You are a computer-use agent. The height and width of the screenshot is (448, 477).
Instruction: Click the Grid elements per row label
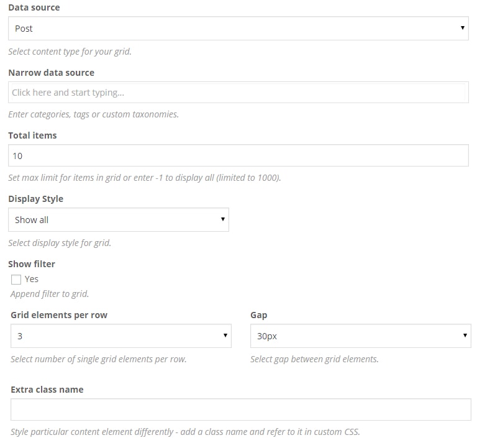(x=59, y=315)
